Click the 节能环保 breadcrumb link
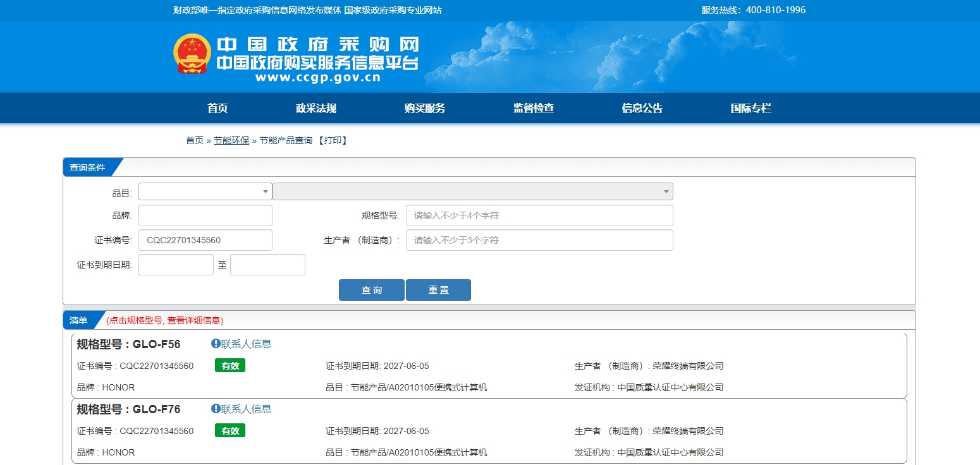 [x=231, y=140]
